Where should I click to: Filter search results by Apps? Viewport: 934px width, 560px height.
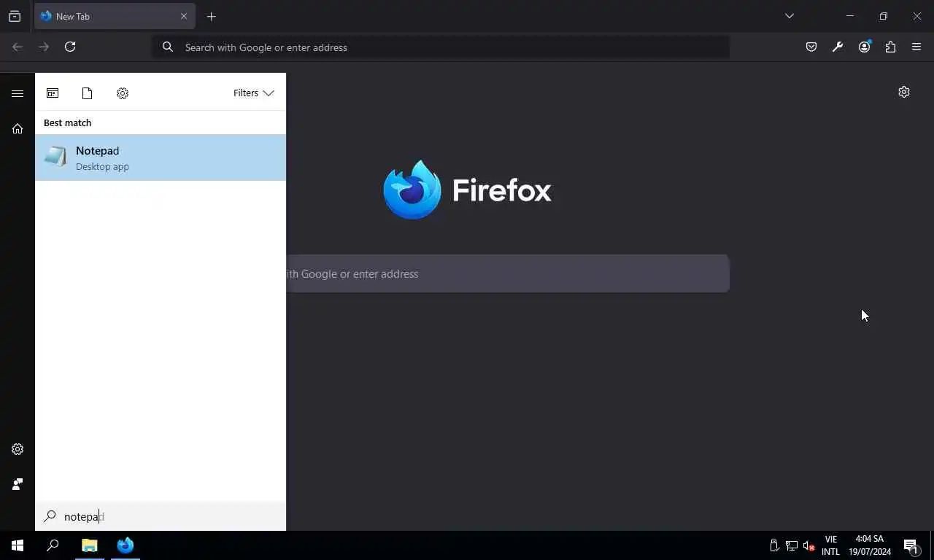pyautogui.click(x=53, y=93)
